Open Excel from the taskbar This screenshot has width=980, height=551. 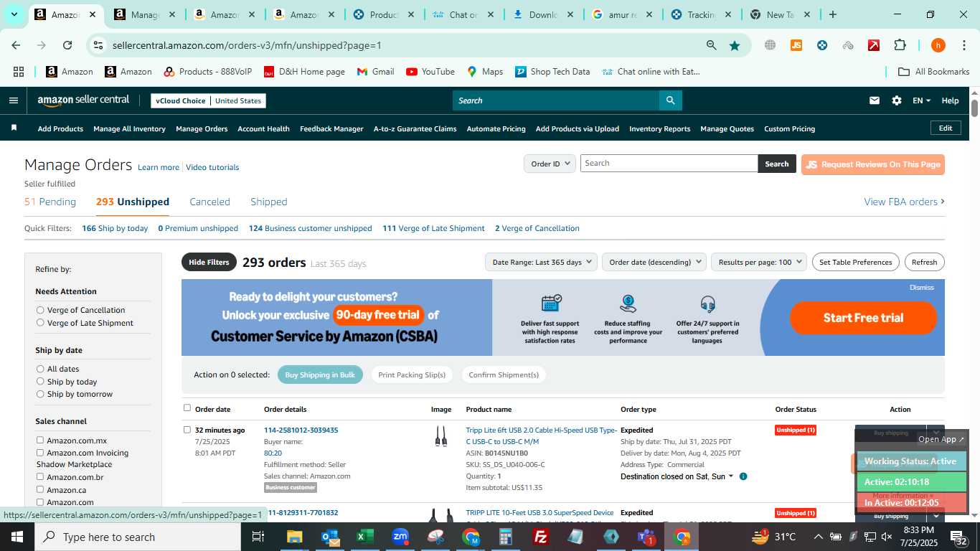coord(365,537)
